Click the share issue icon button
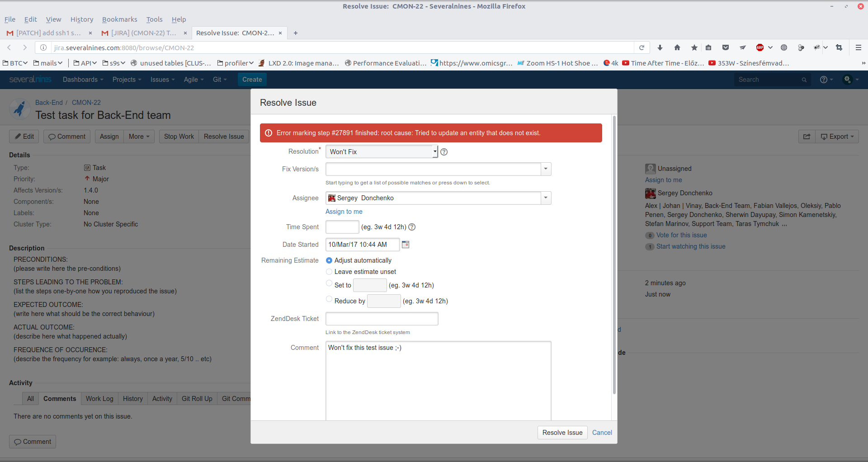Screen dimensions: 868x462 (807, 137)
